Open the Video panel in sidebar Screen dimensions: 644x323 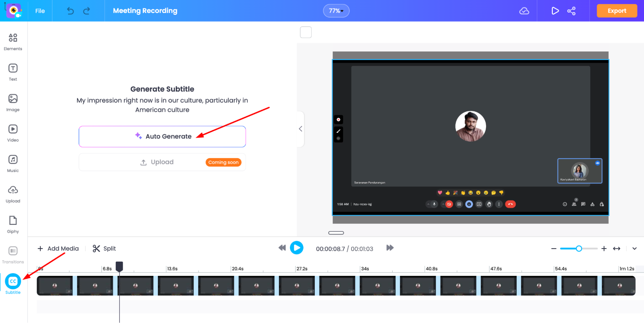(13, 133)
